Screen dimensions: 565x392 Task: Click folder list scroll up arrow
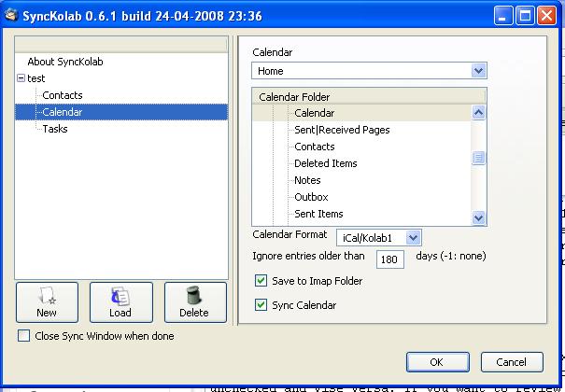[478, 113]
